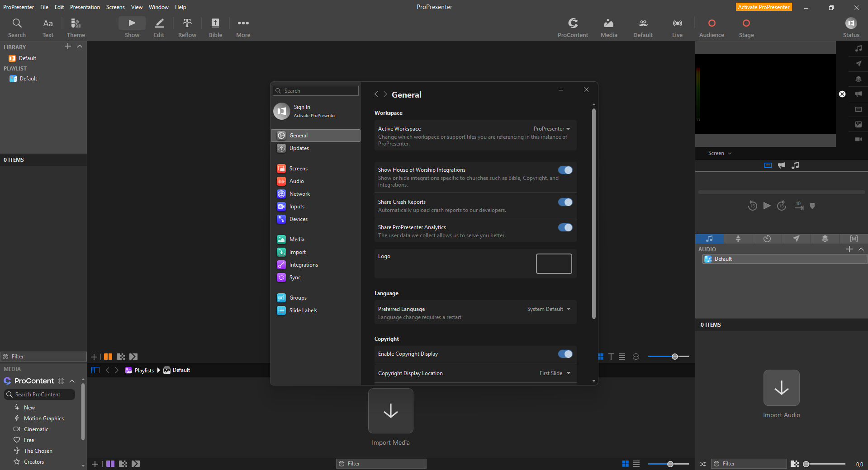
Task: Open Slide Labels settings in the sidebar
Action: point(316,310)
